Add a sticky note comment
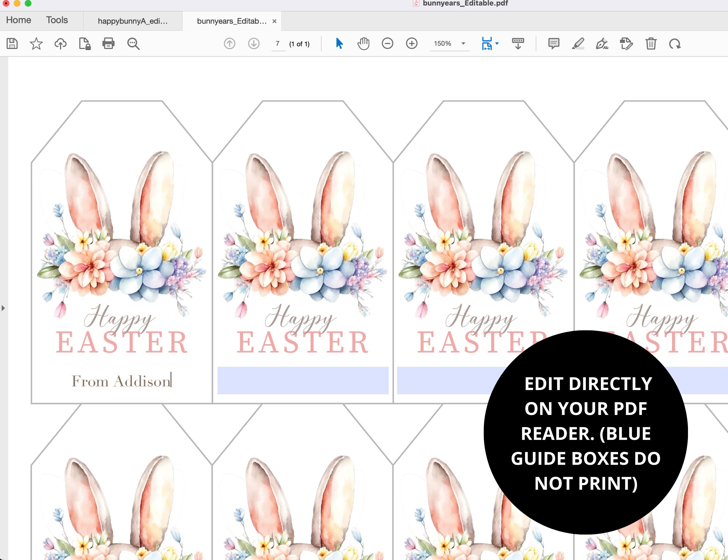 [554, 43]
